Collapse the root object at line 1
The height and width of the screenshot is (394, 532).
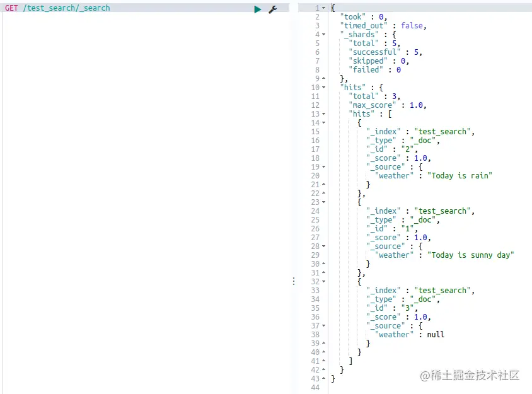[324, 8]
